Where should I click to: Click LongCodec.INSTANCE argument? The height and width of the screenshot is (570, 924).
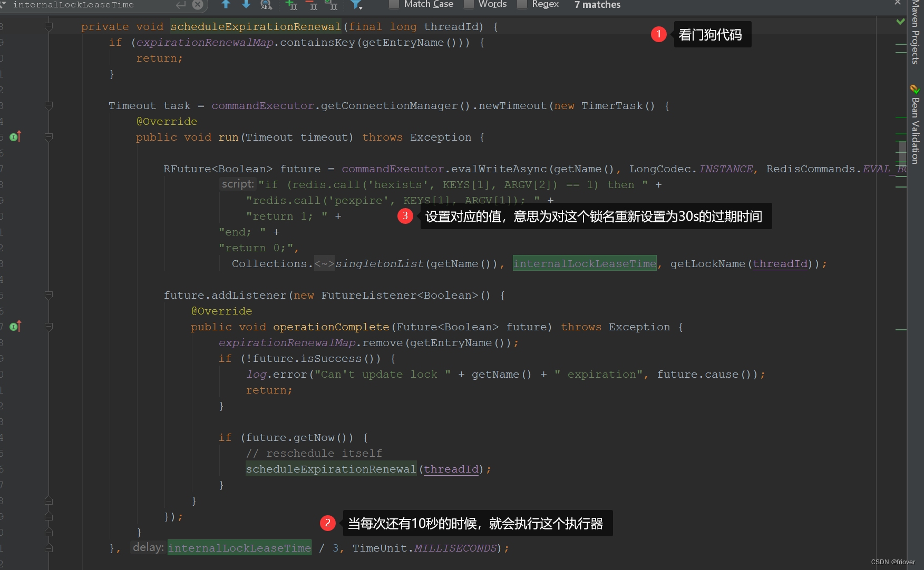point(691,169)
